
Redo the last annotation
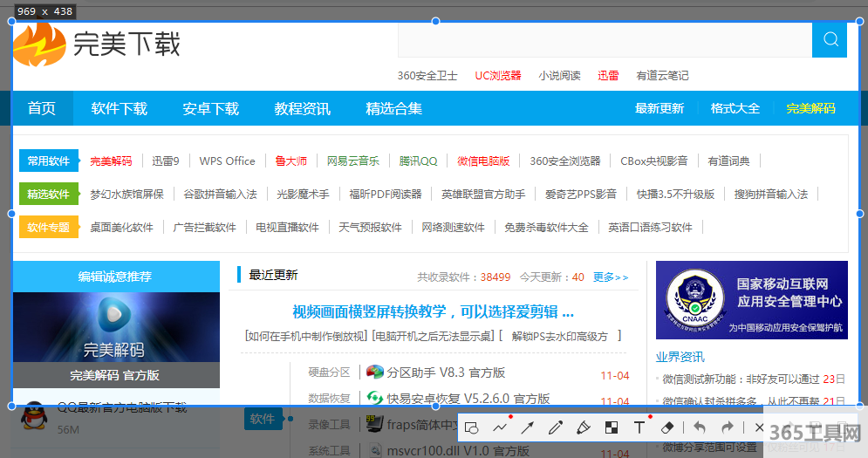click(x=727, y=427)
